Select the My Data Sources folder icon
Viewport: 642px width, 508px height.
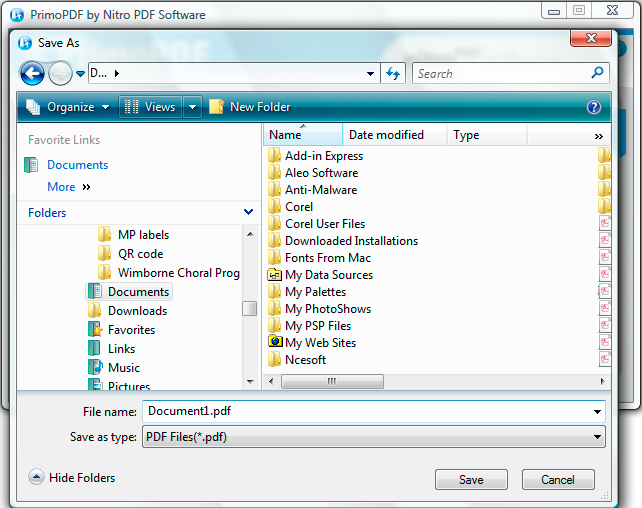pyautogui.click(x=275, y=275)
